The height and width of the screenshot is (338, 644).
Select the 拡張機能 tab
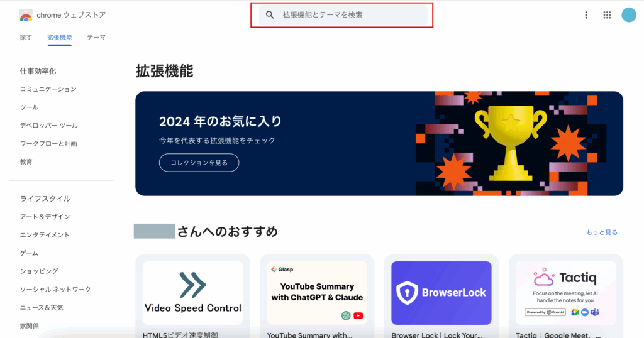coord(60,37)
